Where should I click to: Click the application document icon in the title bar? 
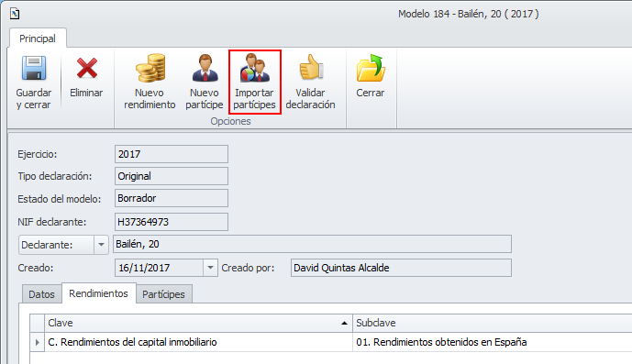(x=15, y=14)
